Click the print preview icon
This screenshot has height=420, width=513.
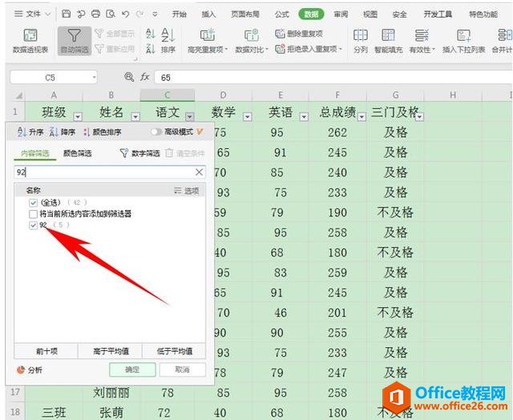click(x=111, y=14)
